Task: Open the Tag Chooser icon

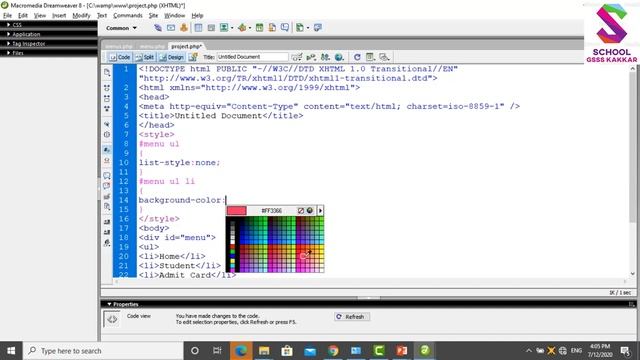Action: (x=318, y=28)
